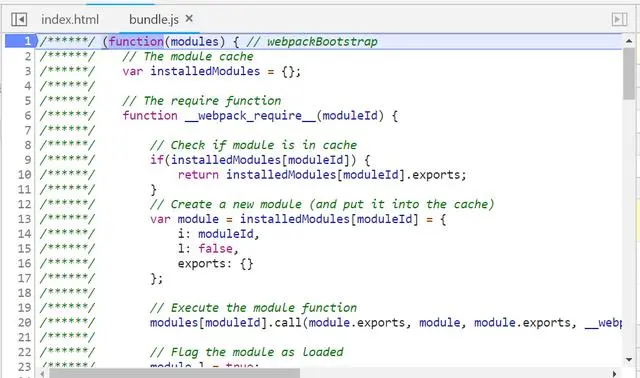Click the '// The module cache' comment
Screen dimensions: 640x378
click(x=188, y=56)
